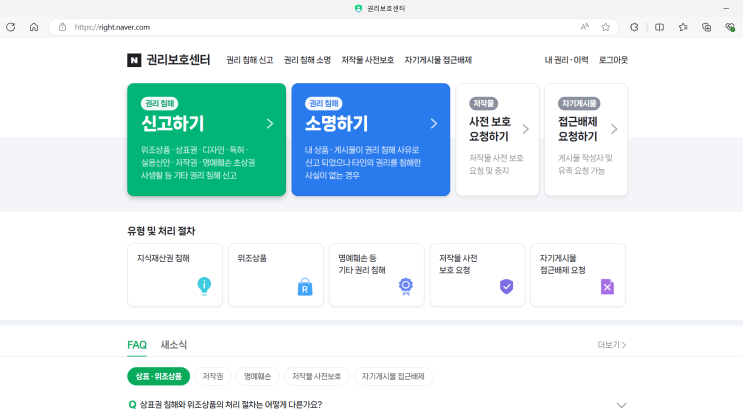743x416 pixels.
Task: Click the arrow on 신고하기 green card
Action: (x=270, y=124)
